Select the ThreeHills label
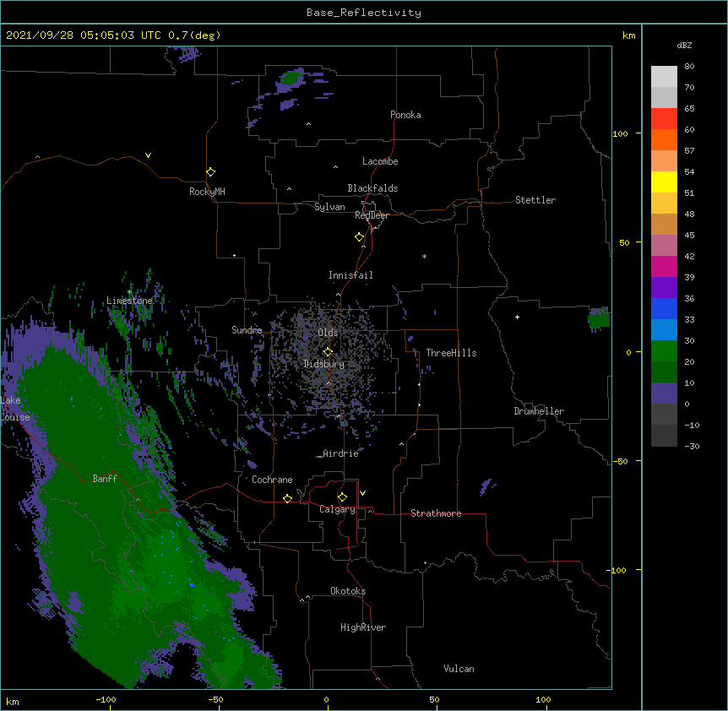Image resolution: width=728 pixels, height=711 pixels. pyautogui.click(x=451, y=353)
